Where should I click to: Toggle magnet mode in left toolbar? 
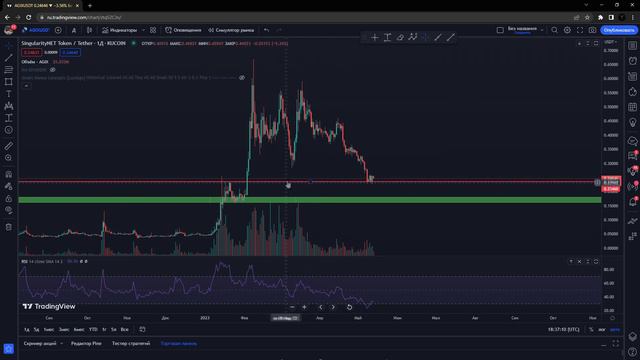[x=9, y=174]
